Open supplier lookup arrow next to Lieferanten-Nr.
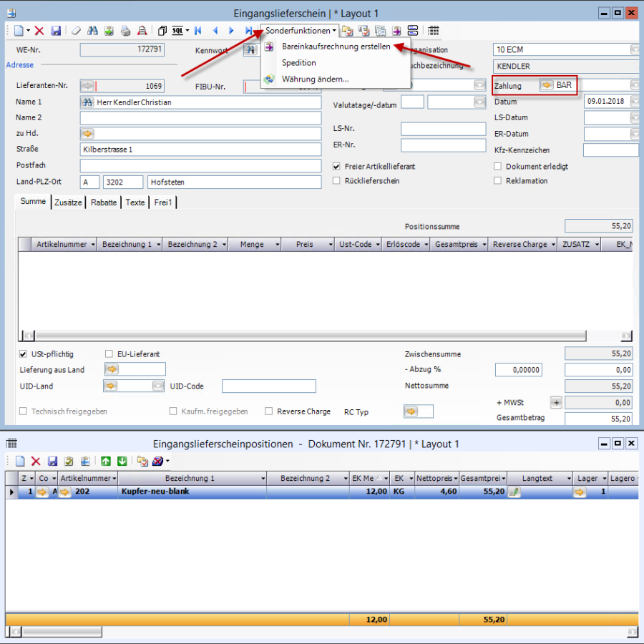644x644 pixels. click(x=87, y=86)
